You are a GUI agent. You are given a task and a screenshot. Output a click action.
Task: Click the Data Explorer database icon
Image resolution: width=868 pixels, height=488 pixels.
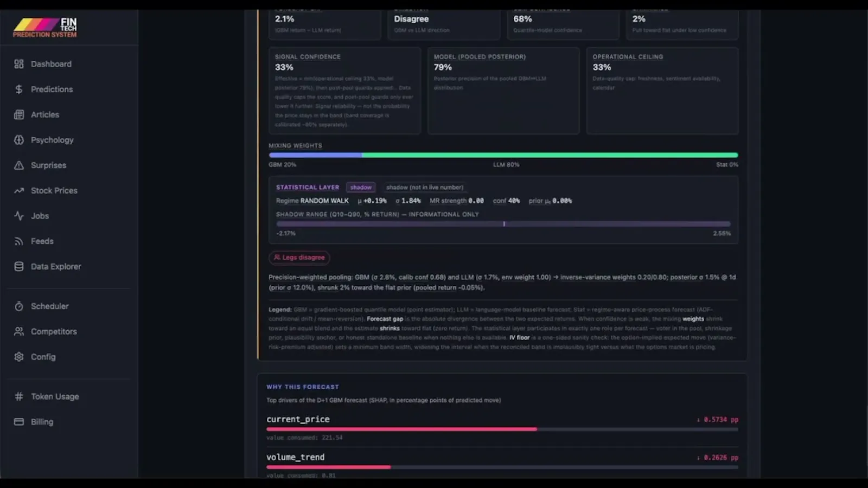[19, 266]
